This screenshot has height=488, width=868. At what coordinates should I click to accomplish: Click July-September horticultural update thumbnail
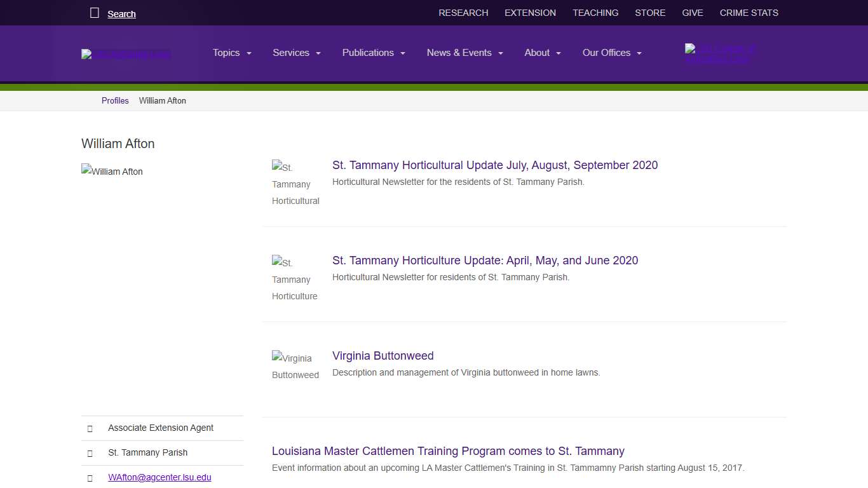(295, 184)
